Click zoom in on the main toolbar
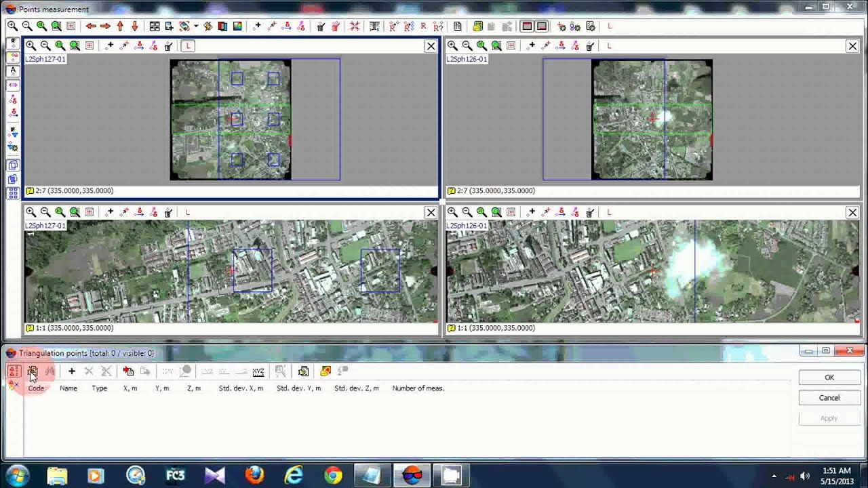The height and width of the screenshot is (488, 868). point(12,26)
